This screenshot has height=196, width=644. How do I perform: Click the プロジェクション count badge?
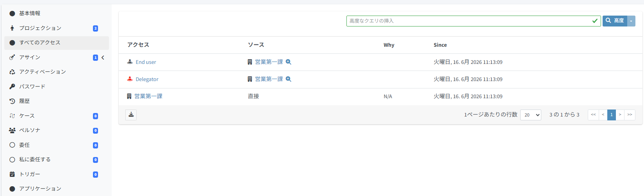(x=95, y=28)
